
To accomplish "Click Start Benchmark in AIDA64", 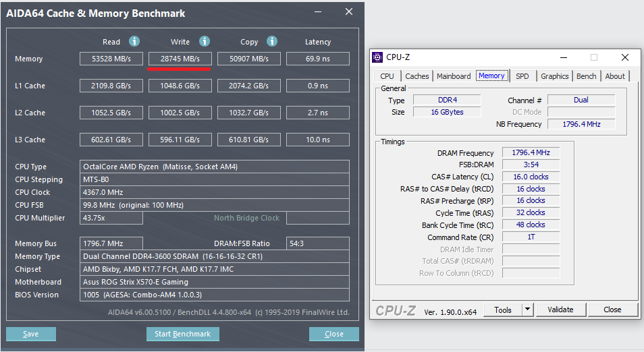I will (183, 334).
